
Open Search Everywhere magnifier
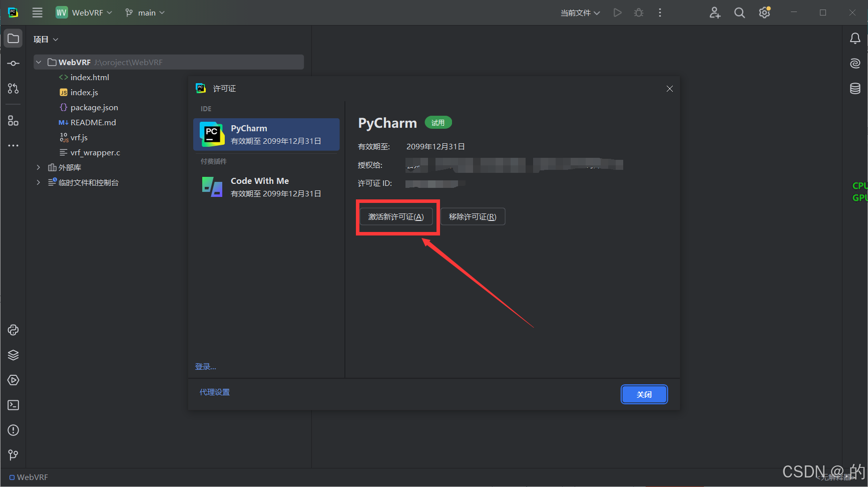739,13
